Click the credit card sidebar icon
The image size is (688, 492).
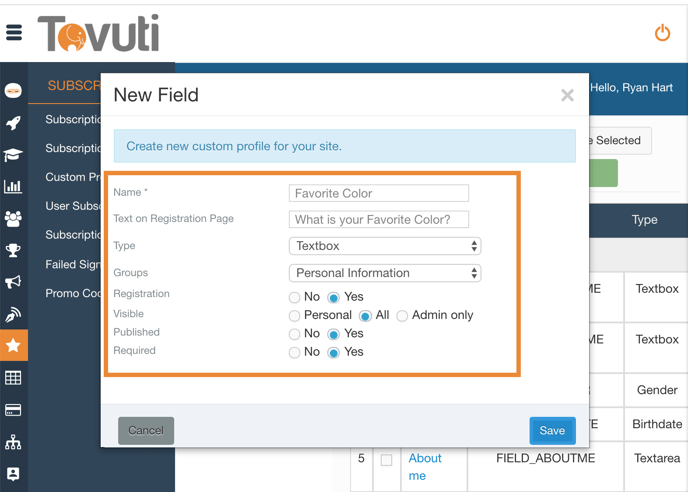tap(13, 410)
